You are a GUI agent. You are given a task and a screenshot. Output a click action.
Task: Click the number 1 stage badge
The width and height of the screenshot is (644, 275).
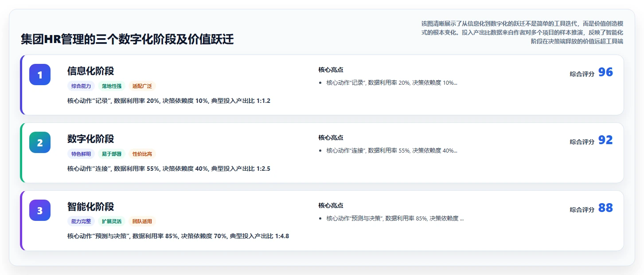(x=40, y=75)
